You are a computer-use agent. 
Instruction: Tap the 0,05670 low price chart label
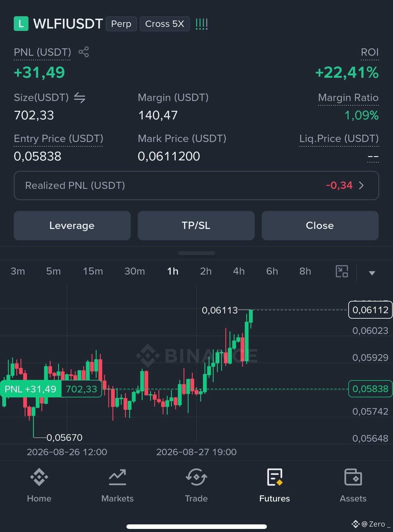point(64,438)
